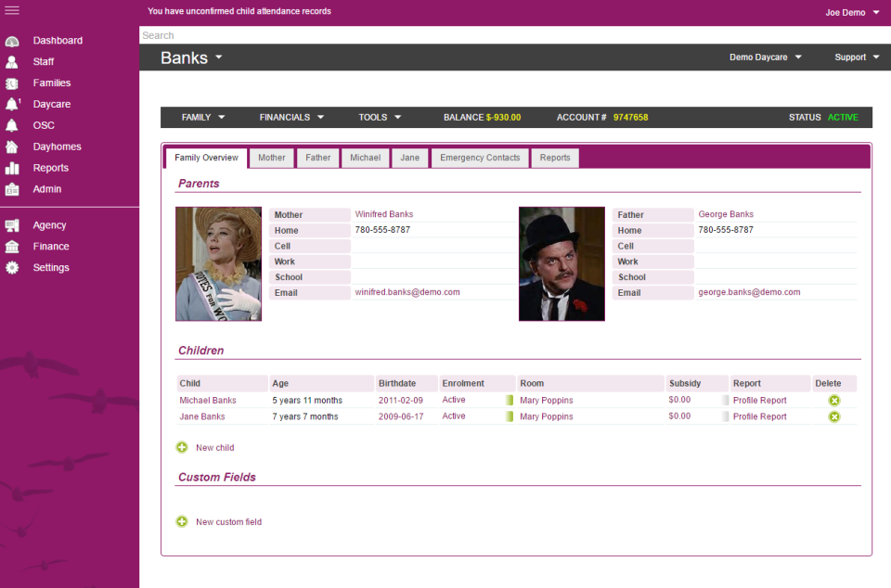Open the Jane tab
This screenshot has height=588, width=891.
coord(409,158)
